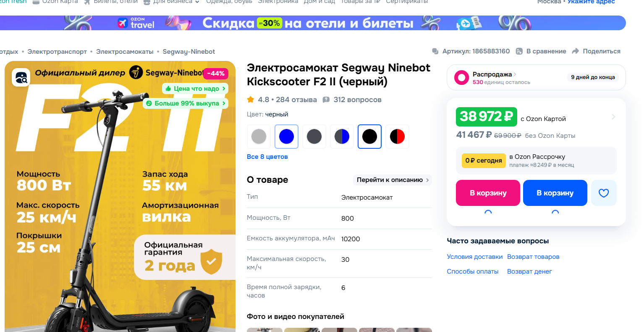Open 'Все 8 цветов' link
The height and width of the screenshot is (332, 644).
click(x=267, y=157)
